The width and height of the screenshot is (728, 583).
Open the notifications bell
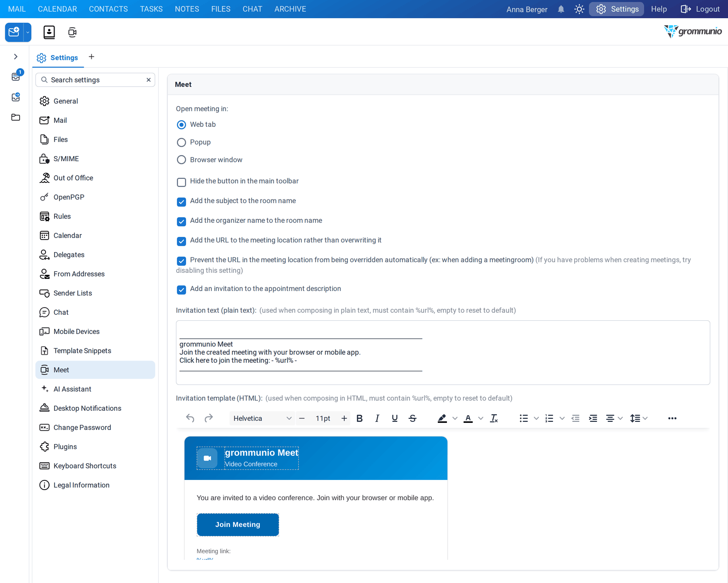(x=561, y=9)
